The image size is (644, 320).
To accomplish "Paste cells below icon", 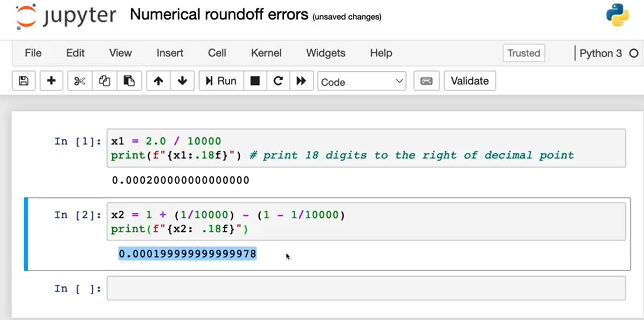I will click(129, 81).
